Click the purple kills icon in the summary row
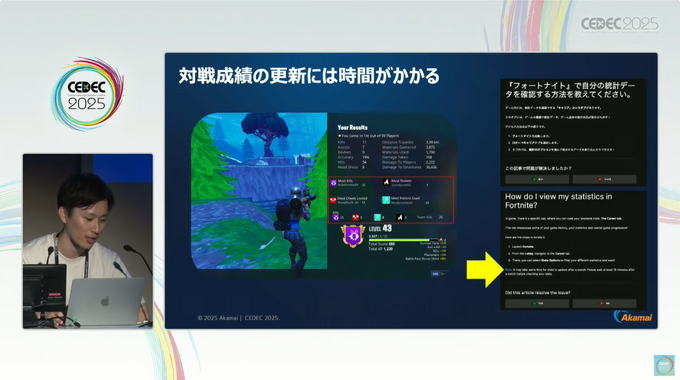680x380 pixels. click(x=335, y=217)
